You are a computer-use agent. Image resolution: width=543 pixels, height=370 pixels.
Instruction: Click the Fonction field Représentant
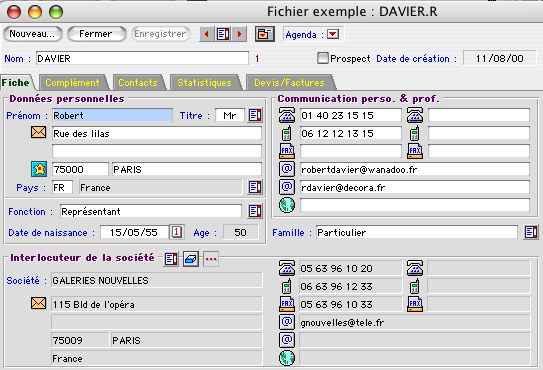[151, 211]
